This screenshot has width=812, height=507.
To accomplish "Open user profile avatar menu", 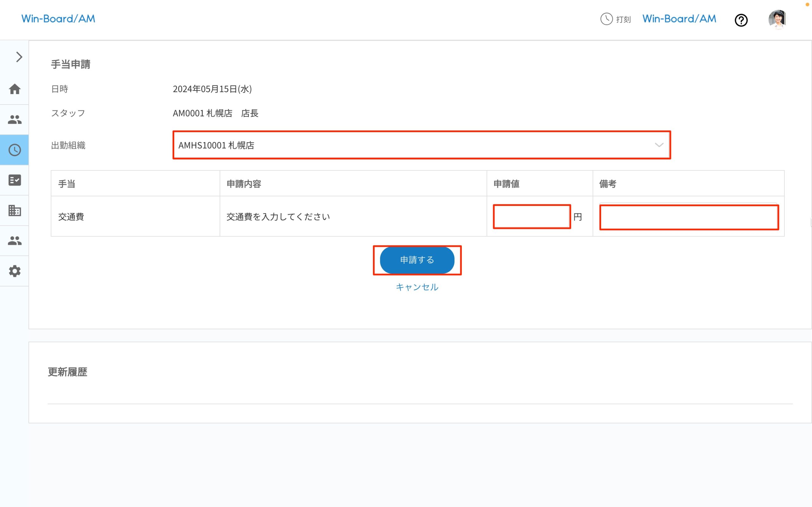I will [777, 19].
